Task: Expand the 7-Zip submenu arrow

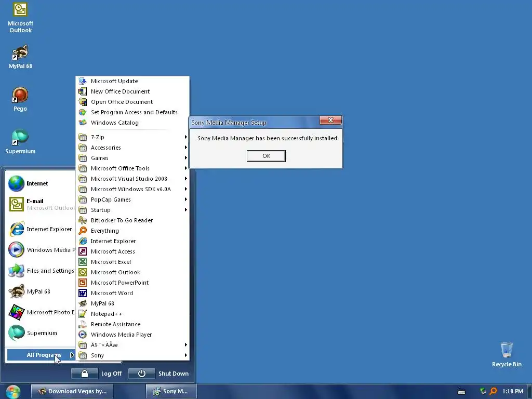Action: [185, 137]
